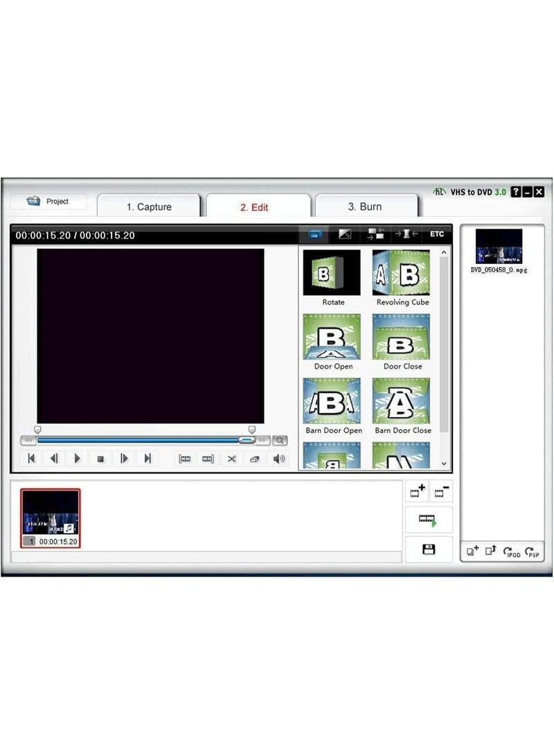The height and width of the screenshot is (756, 554).
Task: Add a clip to storyboard with plus icon
Action: (417, 491)
